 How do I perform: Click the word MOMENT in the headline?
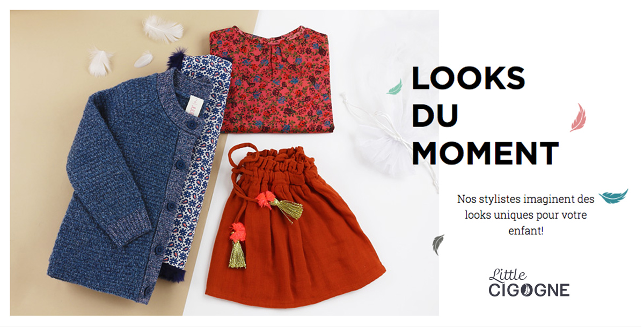485,152
